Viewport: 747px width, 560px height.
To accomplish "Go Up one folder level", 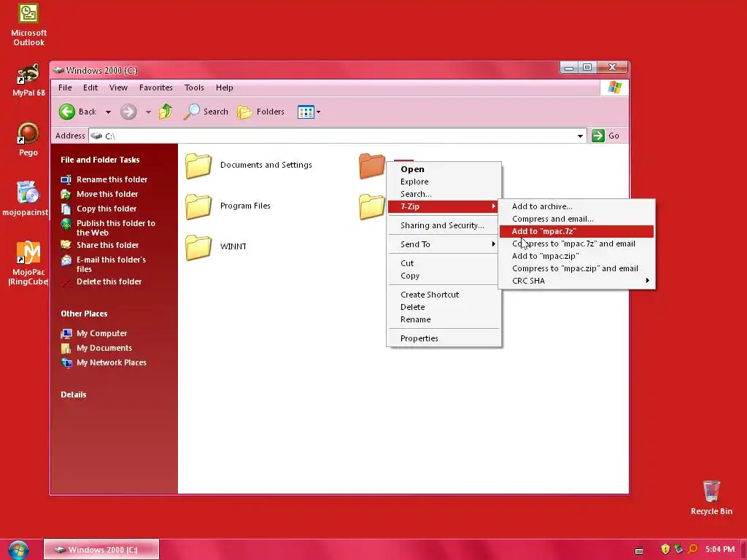I will 166,112.
